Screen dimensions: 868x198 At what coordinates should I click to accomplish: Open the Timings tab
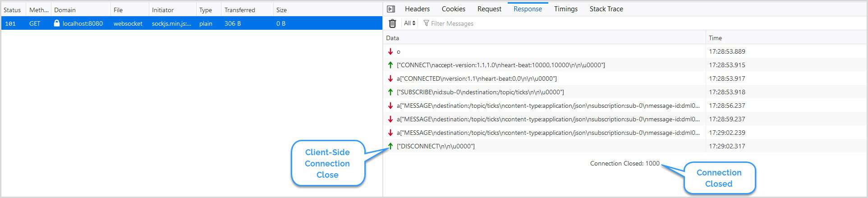pyautogui.click(x=565, y=9)
